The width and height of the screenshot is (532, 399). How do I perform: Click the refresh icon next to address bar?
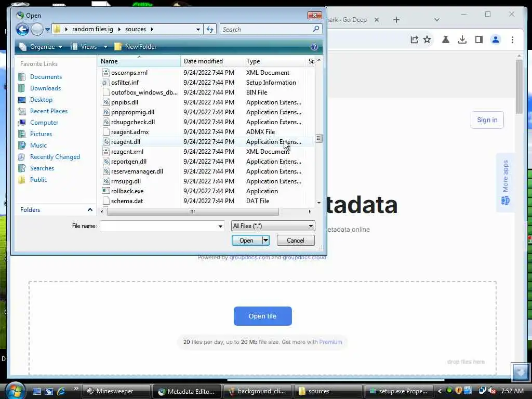coord(210,30)
